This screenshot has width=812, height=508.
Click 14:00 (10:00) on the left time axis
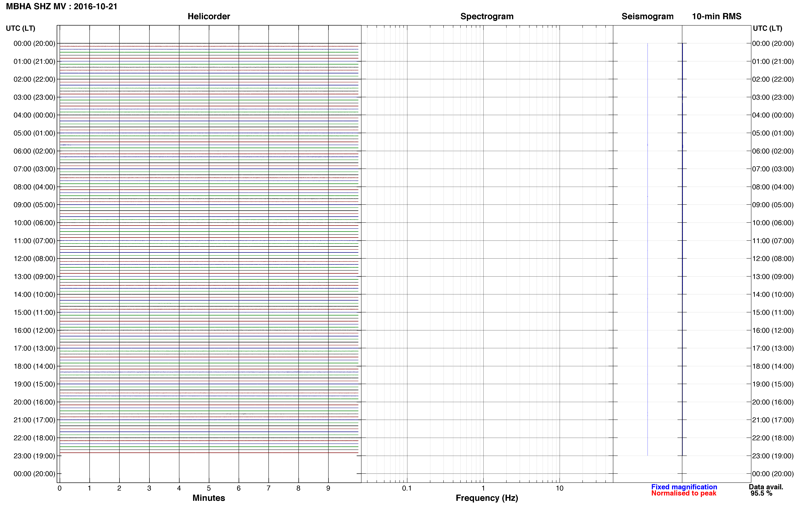[x=34, y=295]
